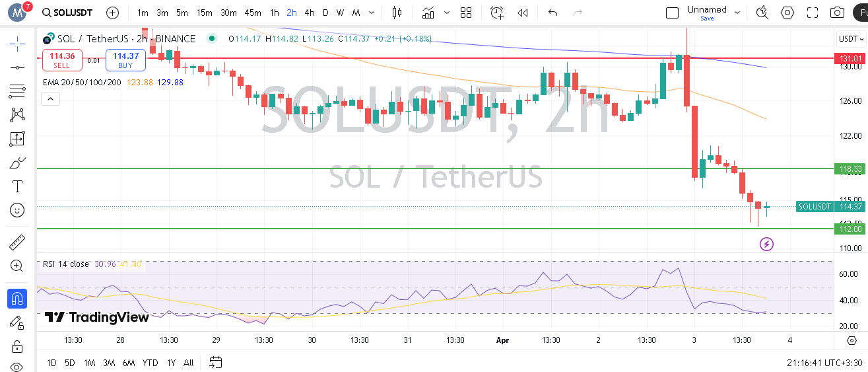Select the crosshair cursor tool
The image size is (868, 372).
click(17, 44)
